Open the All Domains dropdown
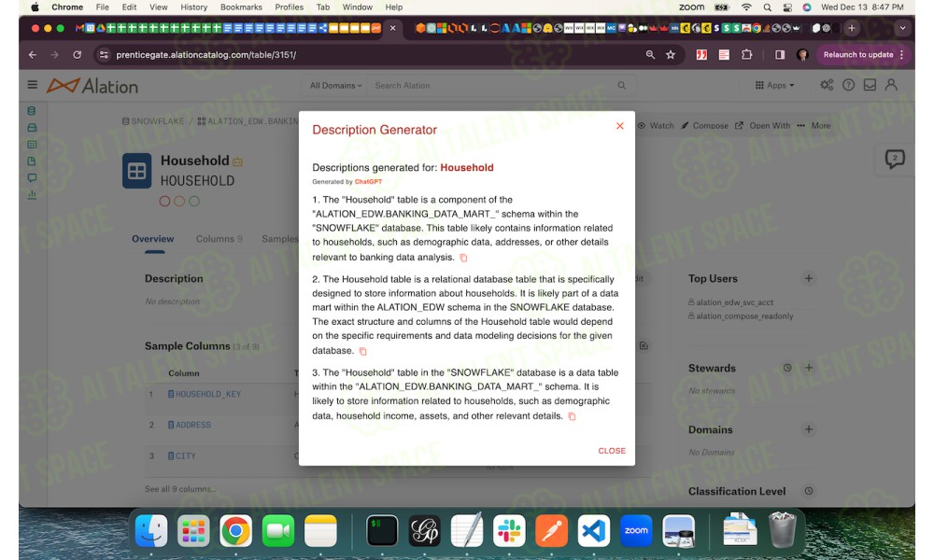This screenshot has height=560, width=934. point(335,86)
